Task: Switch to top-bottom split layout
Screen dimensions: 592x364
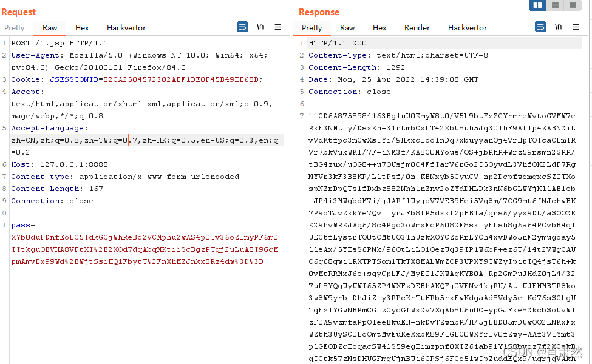Action: click(555, 5)
